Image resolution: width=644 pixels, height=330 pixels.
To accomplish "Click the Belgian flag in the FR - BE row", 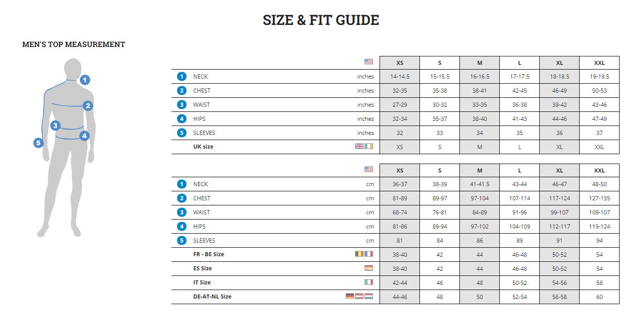I will tap(359, 254).
